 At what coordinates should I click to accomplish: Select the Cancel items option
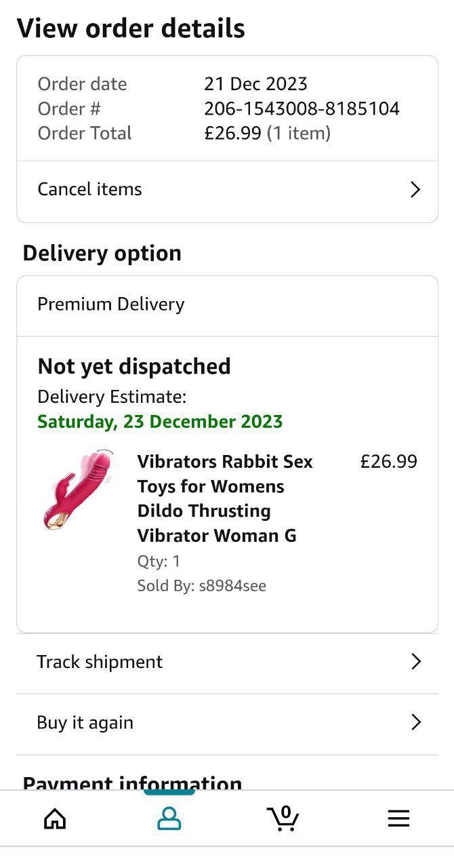pos(90,189)
